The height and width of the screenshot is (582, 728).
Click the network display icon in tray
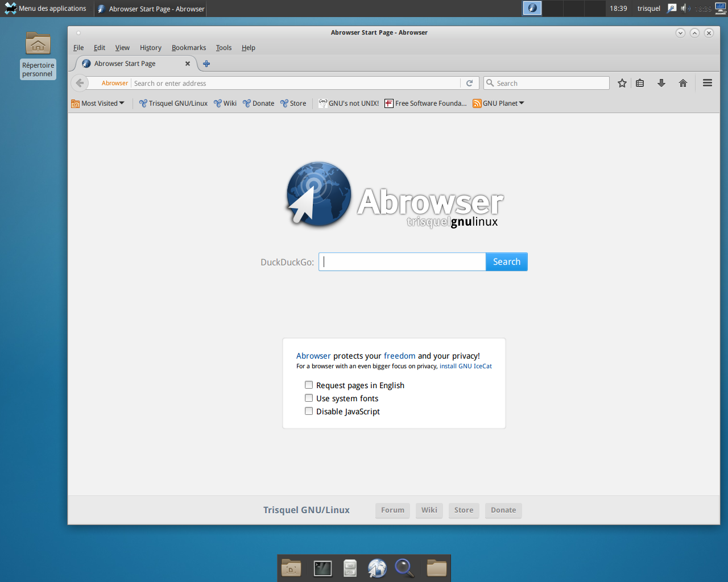point(721,8)
